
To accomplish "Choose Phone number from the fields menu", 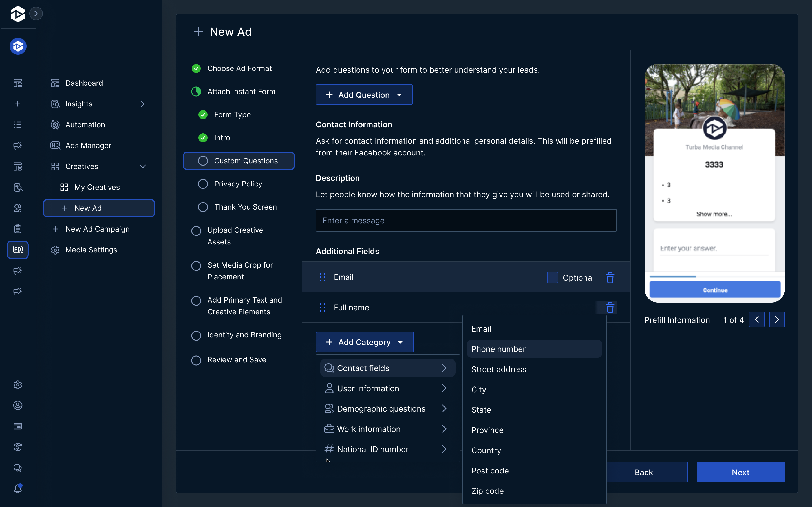I will pyautogui.click(x=498, y=349).
